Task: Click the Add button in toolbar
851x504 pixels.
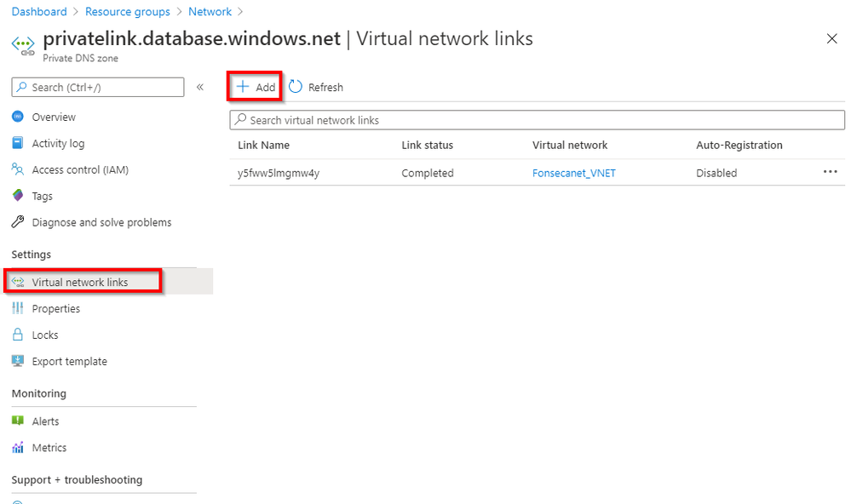Action: (x=255, y=87)
